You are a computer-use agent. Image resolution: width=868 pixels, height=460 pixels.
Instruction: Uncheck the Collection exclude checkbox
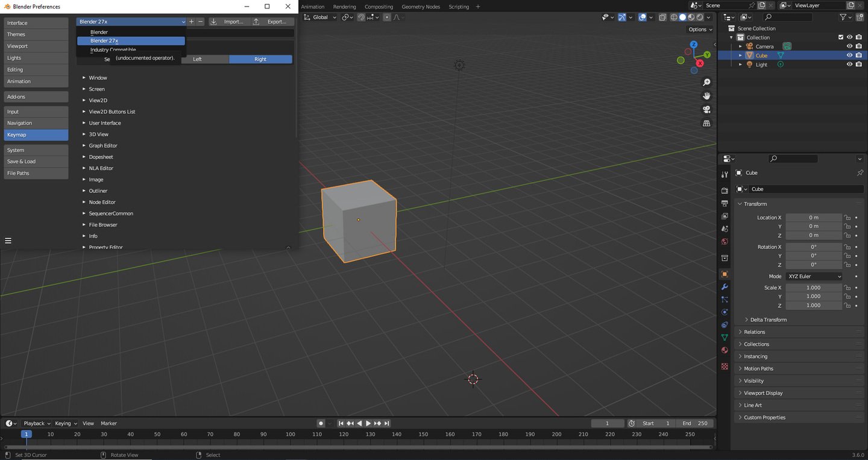pos(841,37)
